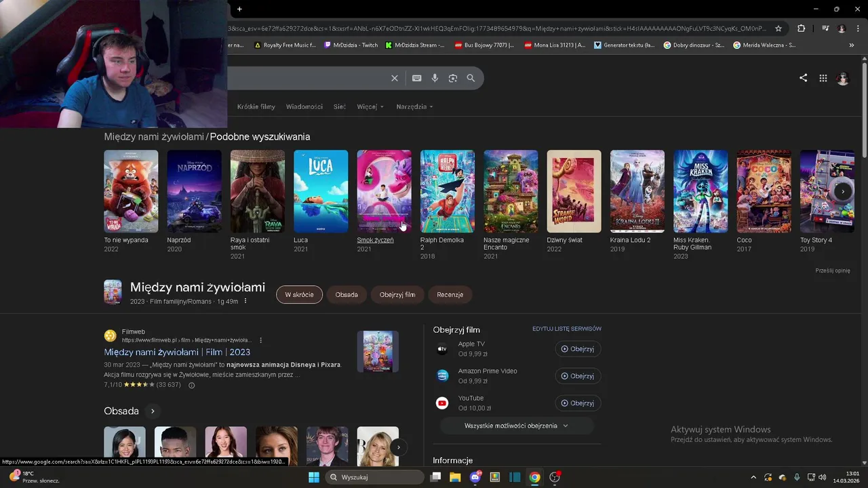Viewport: 868px width, 488px height.
Task: Open the Kraina Lodu 2 poster
Action: pos(637,191)
